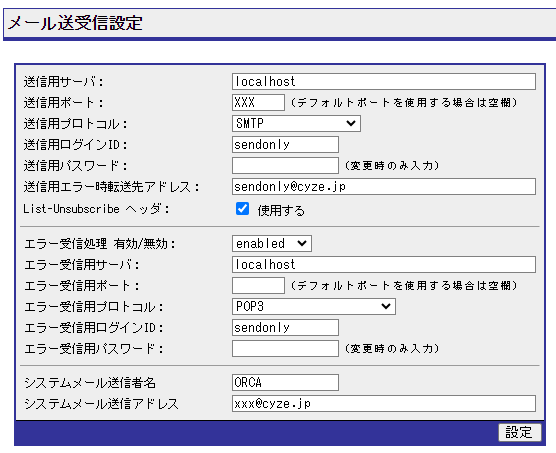Click the empty エラー受信用パスワード field

coord(285,348)
